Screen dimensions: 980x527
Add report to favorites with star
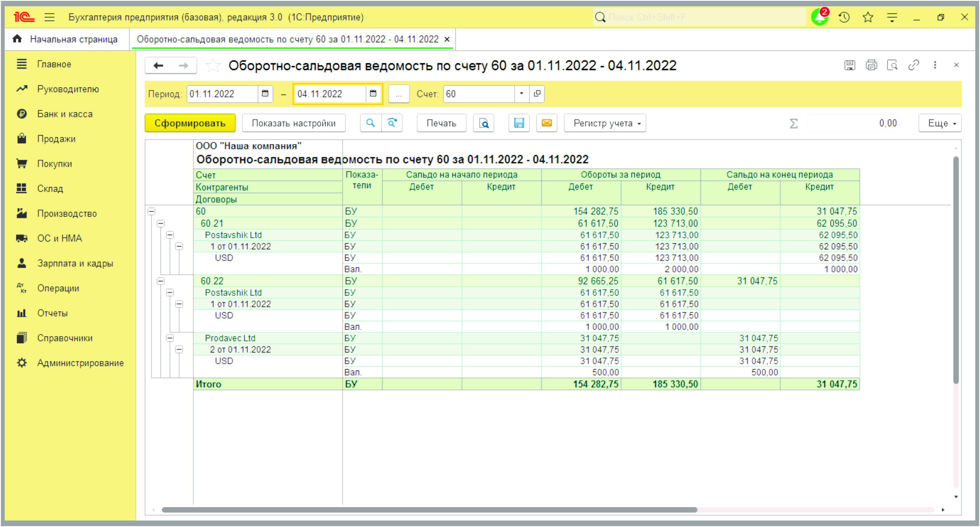213,65
